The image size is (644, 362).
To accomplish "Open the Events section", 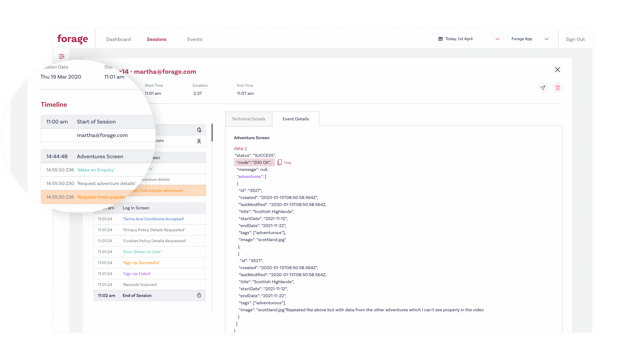I will pos(195,39).
